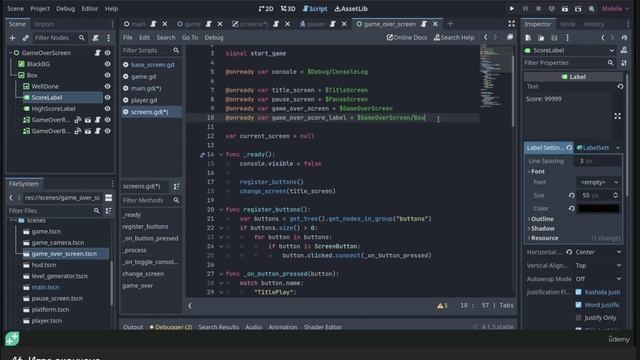Click the Online Docs button
The image size is (640, 360).
coord(407,38)
